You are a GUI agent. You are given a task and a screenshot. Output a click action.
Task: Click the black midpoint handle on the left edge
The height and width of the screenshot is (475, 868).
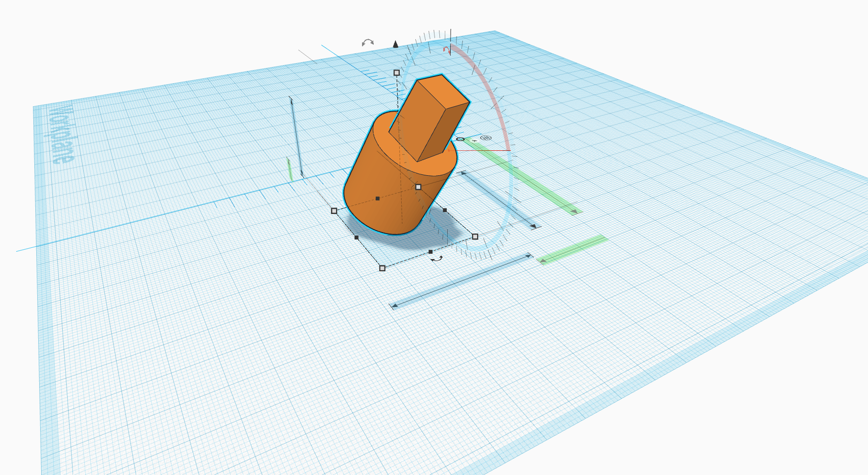356,237
